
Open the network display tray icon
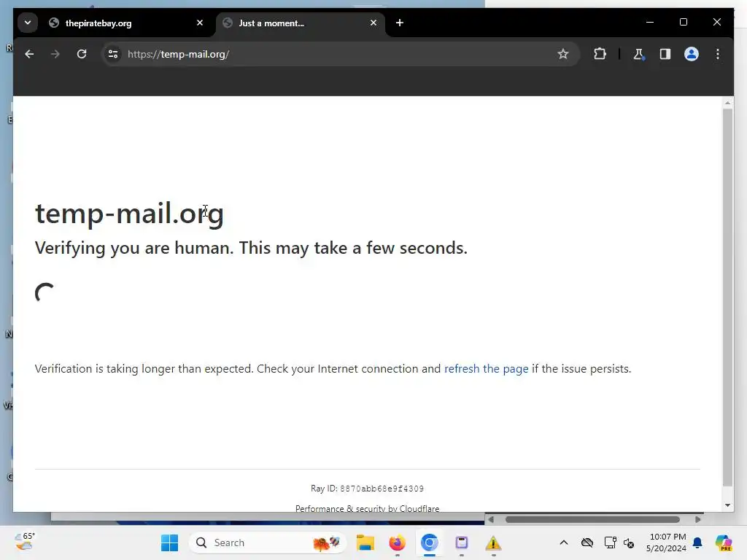610,542
